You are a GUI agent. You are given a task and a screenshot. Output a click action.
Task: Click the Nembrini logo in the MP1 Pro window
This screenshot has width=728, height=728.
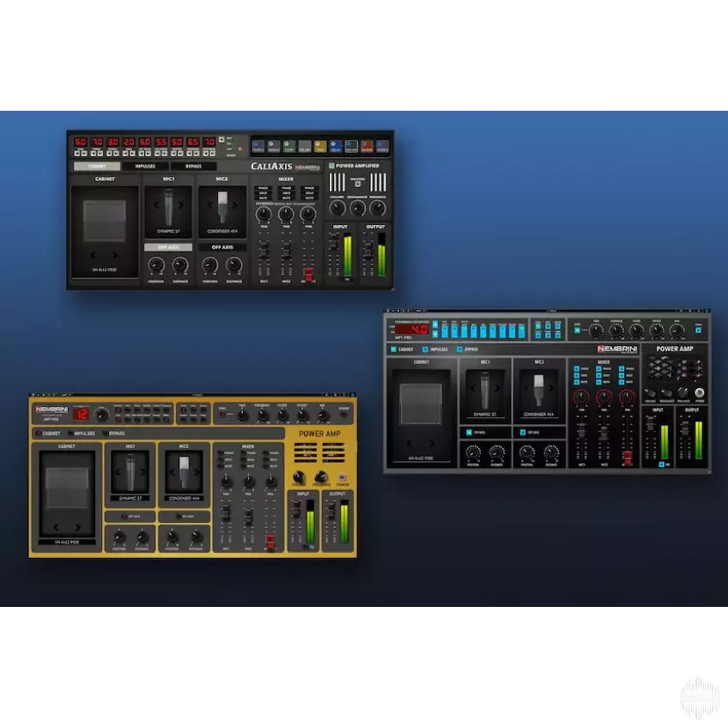(617, 349)
